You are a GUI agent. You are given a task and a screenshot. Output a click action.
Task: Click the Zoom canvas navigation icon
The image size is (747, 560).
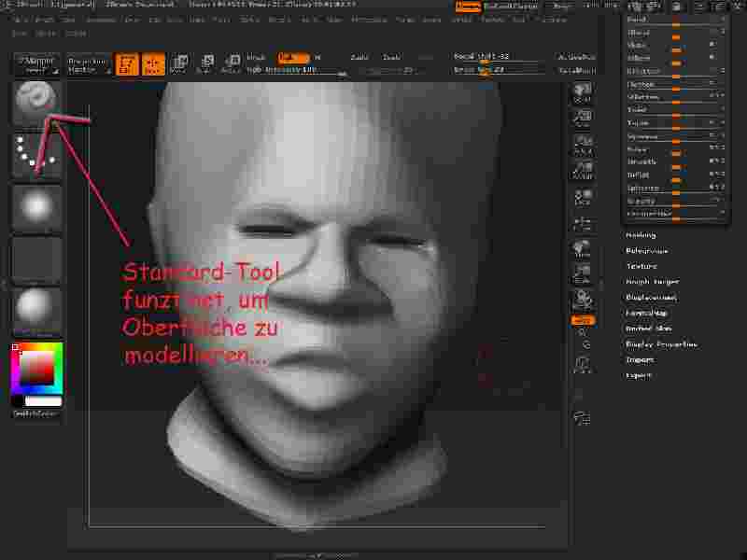583,119
